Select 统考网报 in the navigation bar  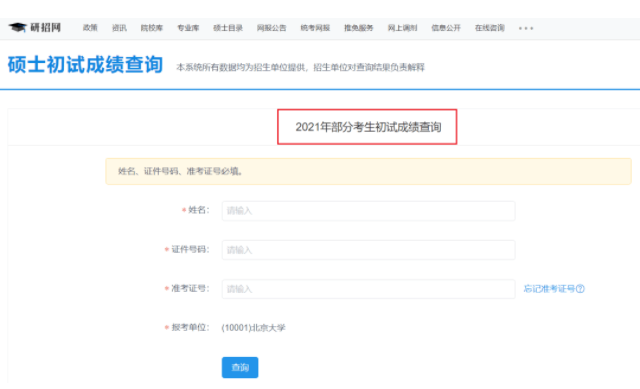[x=315, y=28]
